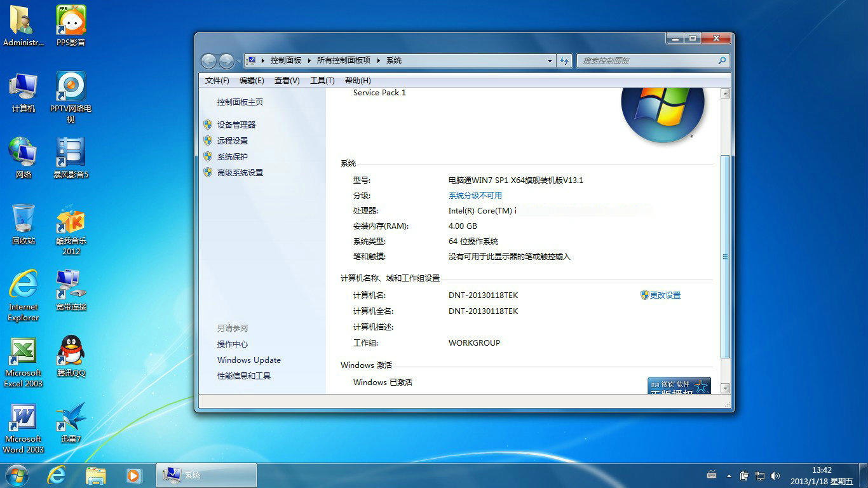Open 系统保护 link
This screenshot has height=488, width=868.
[233, 156]
